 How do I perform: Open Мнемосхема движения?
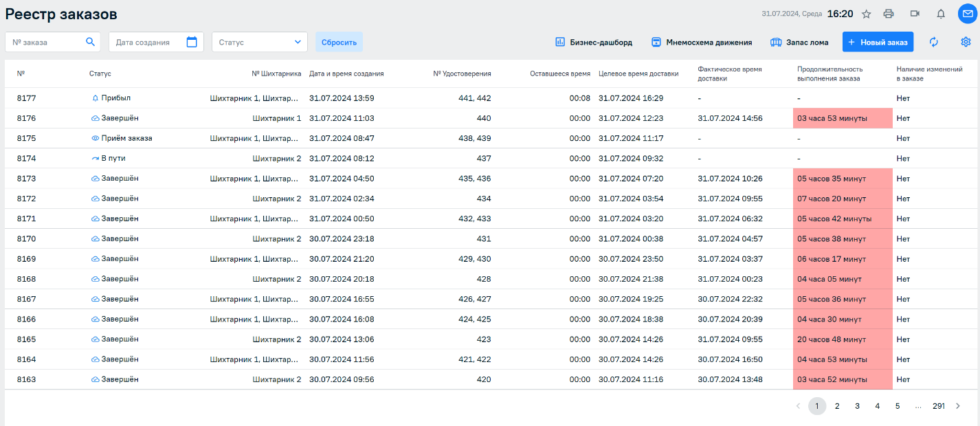[702, 42]
